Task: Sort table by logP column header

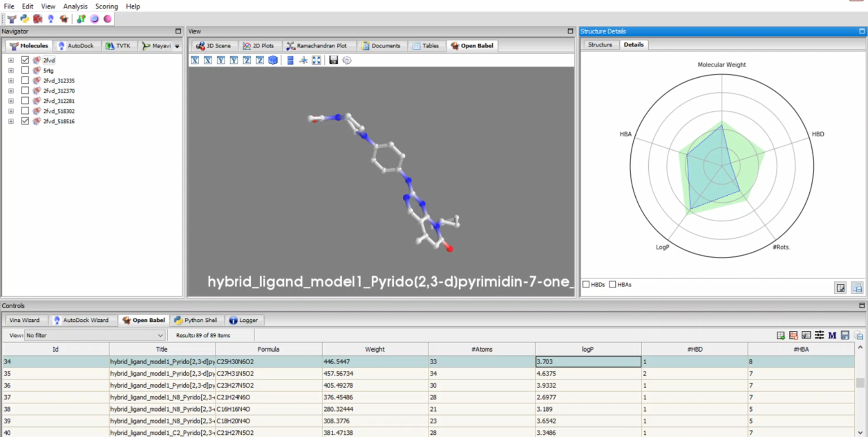Action: pyautogui.click(x=588, y=349)
